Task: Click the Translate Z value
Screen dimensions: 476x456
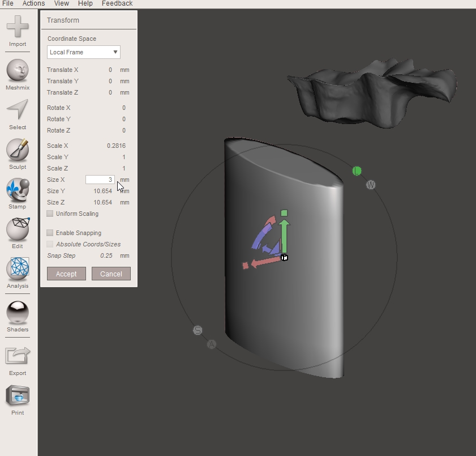Action: coord(110,92)
